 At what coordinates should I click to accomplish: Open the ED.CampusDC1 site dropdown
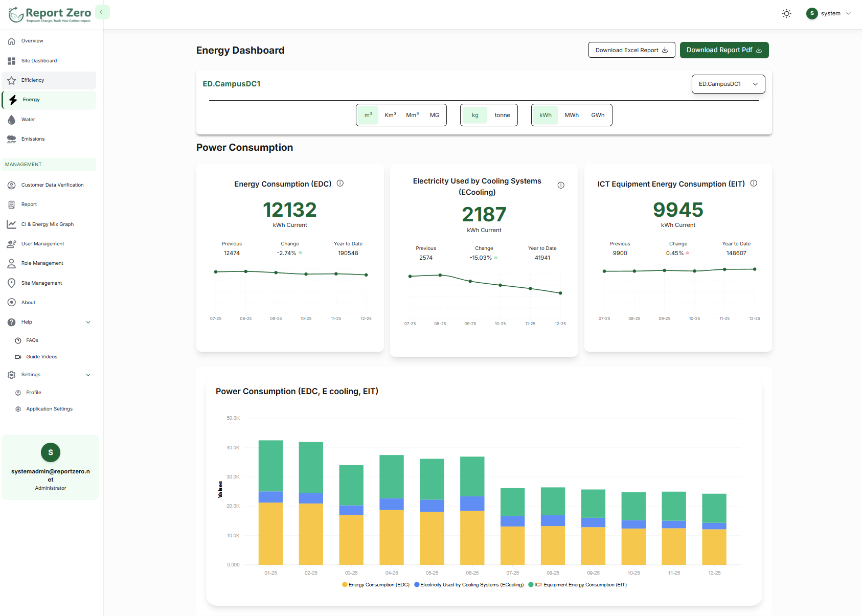728,84
